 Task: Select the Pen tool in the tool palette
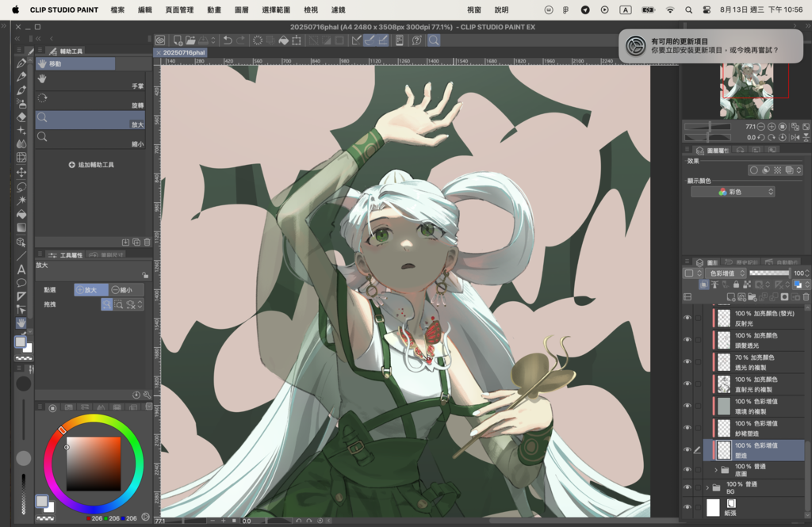pos(21,63)
